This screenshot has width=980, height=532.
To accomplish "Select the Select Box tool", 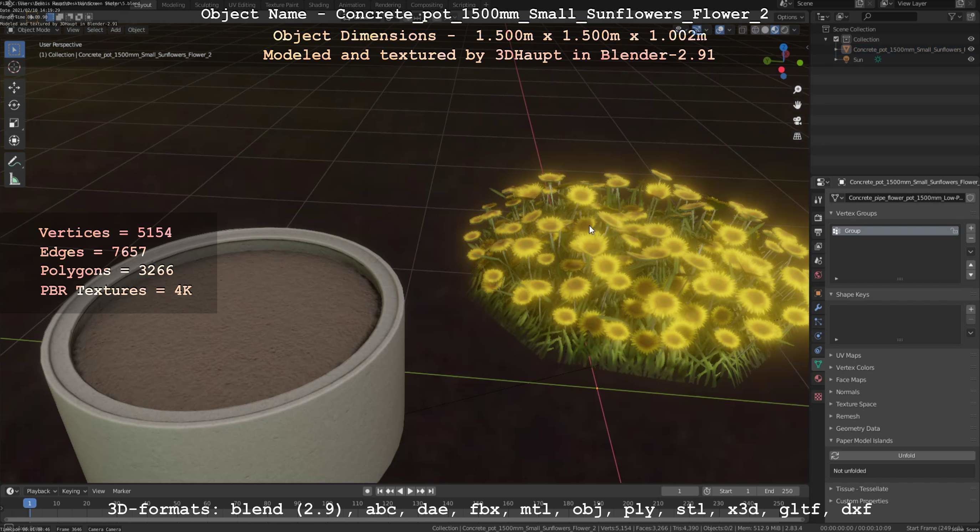I will pos(15,50).
